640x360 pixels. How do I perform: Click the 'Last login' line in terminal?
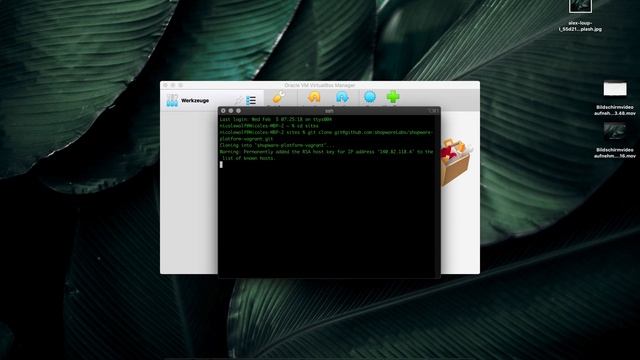(276, 120)
